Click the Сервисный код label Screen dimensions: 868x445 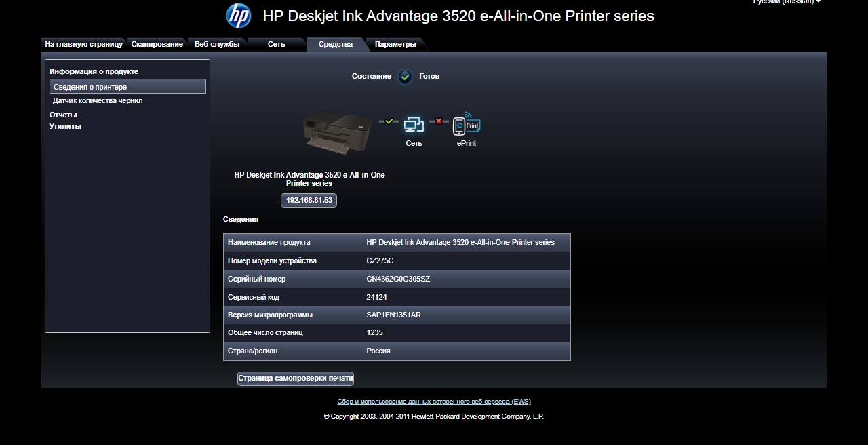254,297
